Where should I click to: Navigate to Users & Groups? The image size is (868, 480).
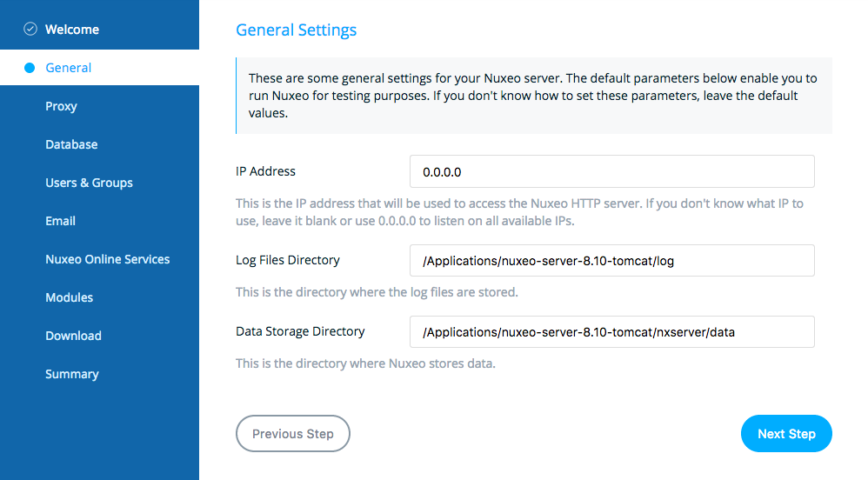[89, 183]
